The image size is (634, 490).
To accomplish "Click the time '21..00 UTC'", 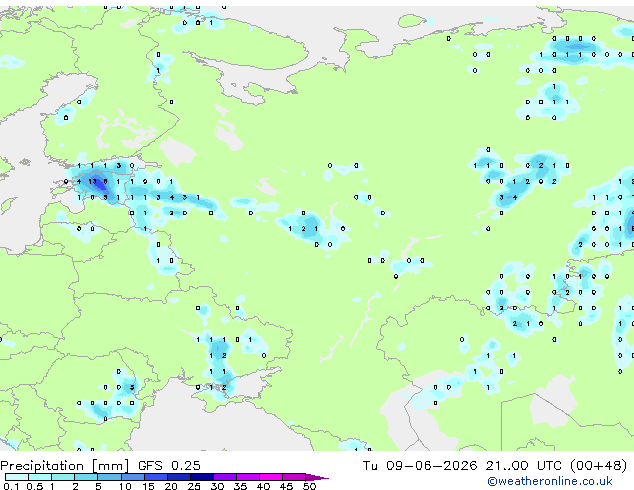I will click(524, 465).
